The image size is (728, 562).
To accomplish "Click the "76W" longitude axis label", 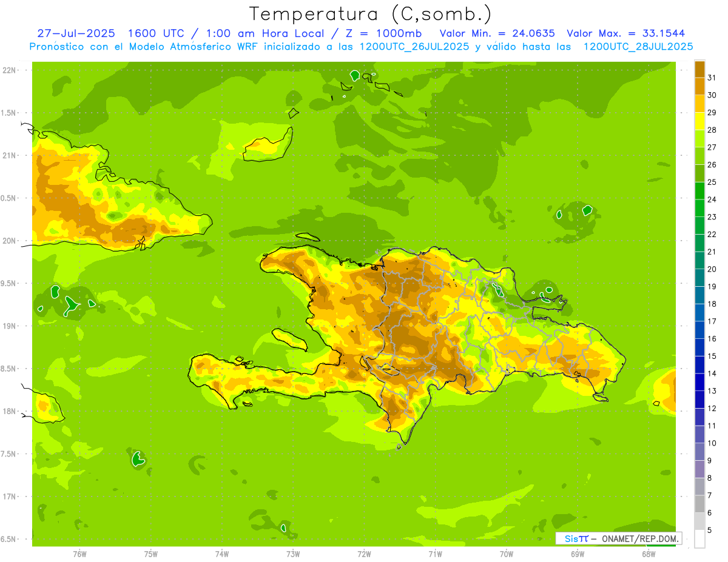I will click(x=79, y=554).
